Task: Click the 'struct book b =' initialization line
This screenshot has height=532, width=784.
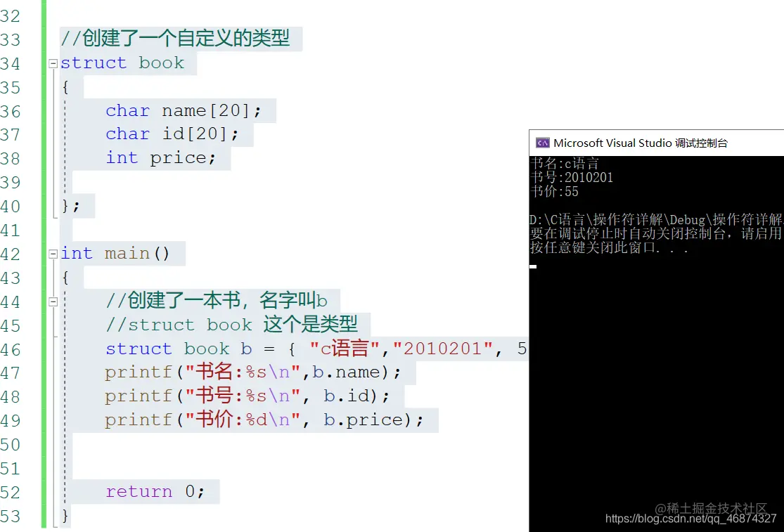Action: [x=316, y=348]
